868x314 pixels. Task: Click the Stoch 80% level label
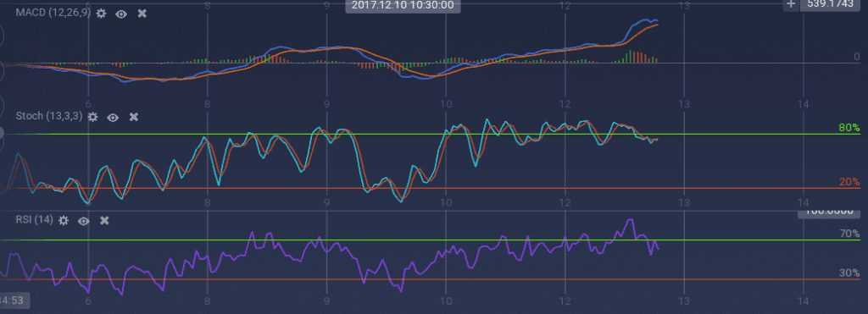click(x=849, y=128)
